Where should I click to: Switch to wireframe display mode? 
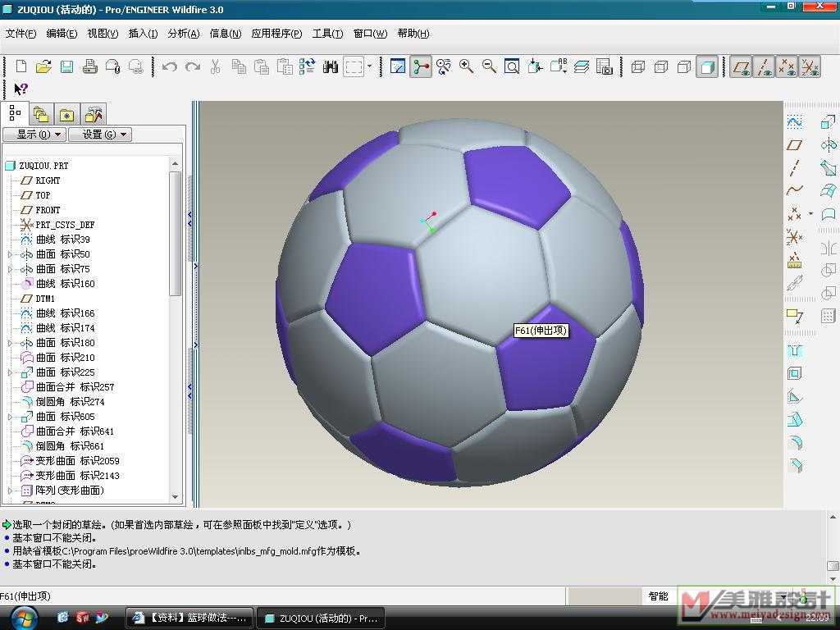pos(638,67)
